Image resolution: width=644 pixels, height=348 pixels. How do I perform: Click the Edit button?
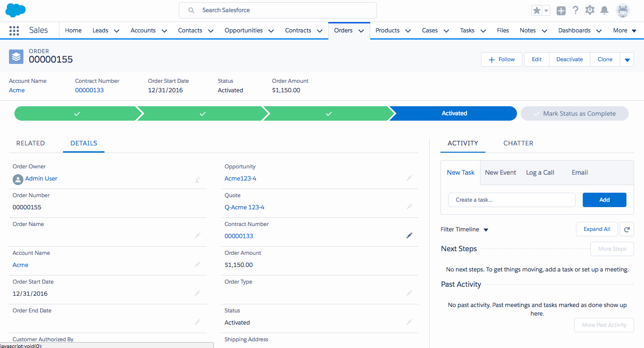tap(537, 59)
